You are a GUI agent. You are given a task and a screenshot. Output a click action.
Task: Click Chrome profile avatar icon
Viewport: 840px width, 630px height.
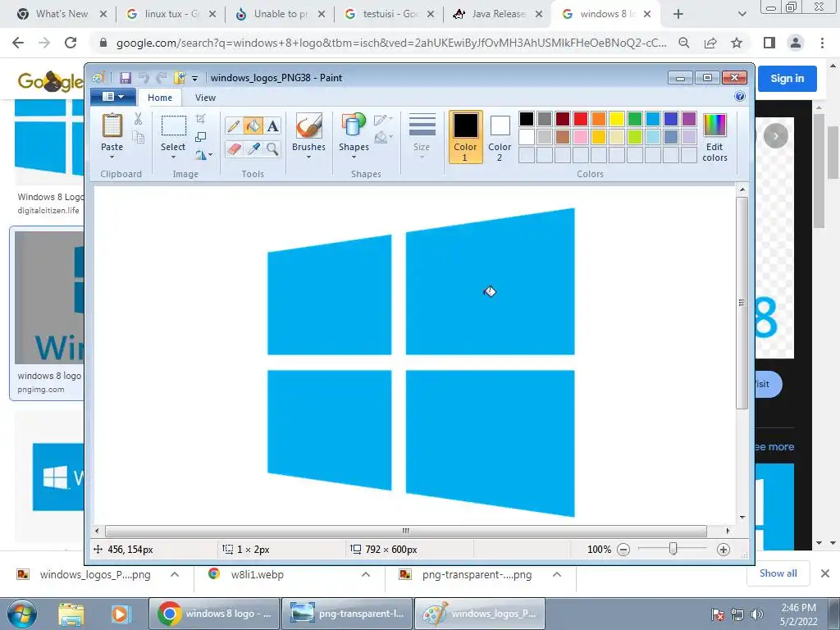[x=796, y=43]
